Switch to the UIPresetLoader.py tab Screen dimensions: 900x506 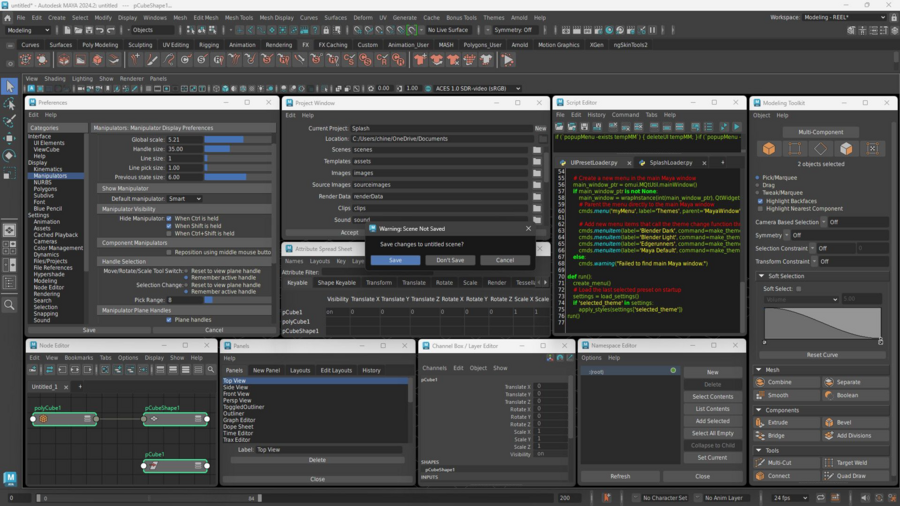[594, 163]
